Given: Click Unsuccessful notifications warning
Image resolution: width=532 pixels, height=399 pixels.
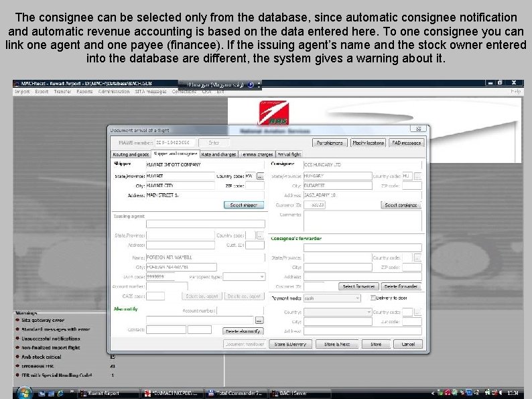Looking at the screenshot, I should (50, 339).
